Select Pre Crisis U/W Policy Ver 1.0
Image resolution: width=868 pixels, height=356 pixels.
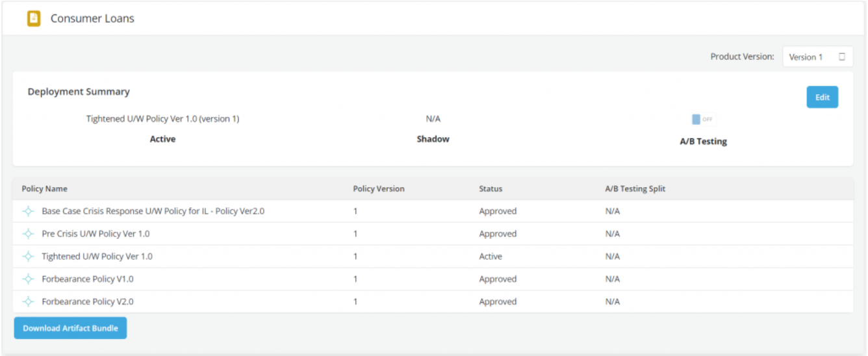coord(96,234)
